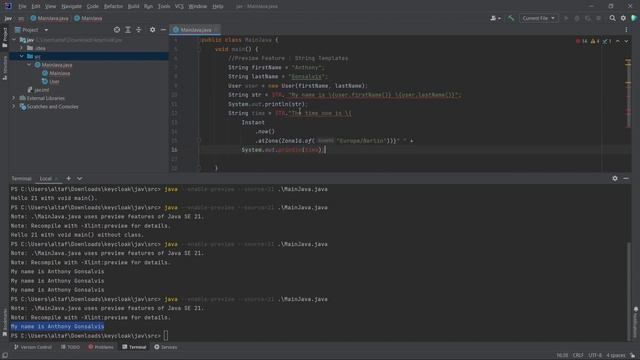
Task: Open the TODO tool window
Action: (70, 347)
